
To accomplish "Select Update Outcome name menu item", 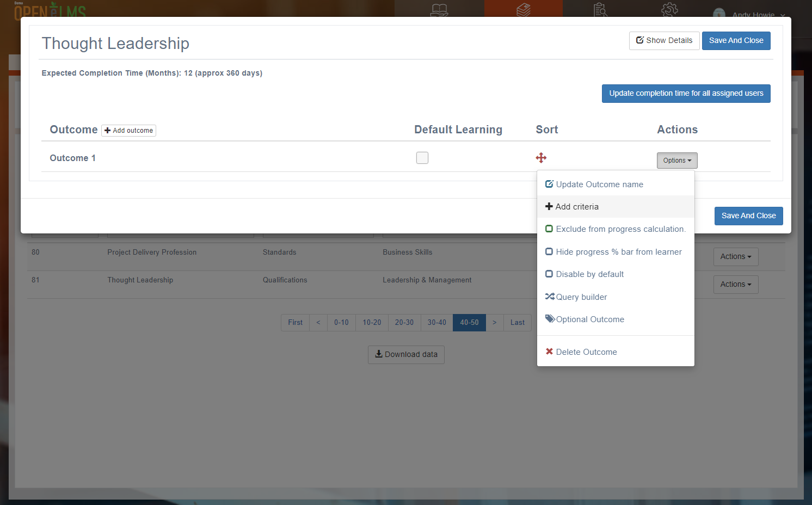I will [x=616, y=184].
